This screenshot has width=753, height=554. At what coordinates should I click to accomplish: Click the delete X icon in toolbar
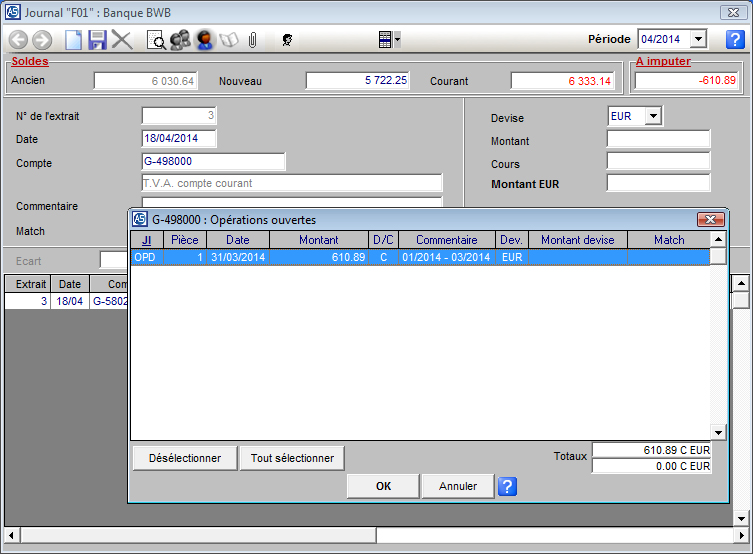122,40
